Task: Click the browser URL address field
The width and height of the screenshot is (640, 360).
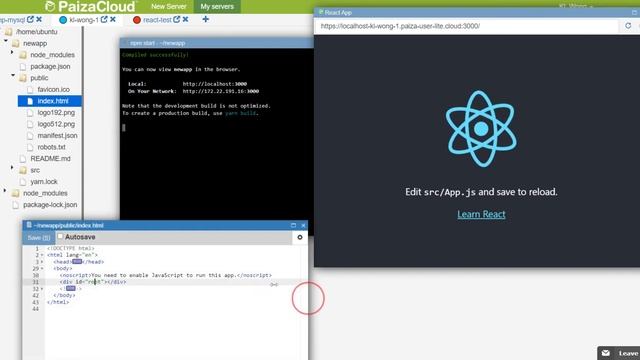Action: pos(466,26)
